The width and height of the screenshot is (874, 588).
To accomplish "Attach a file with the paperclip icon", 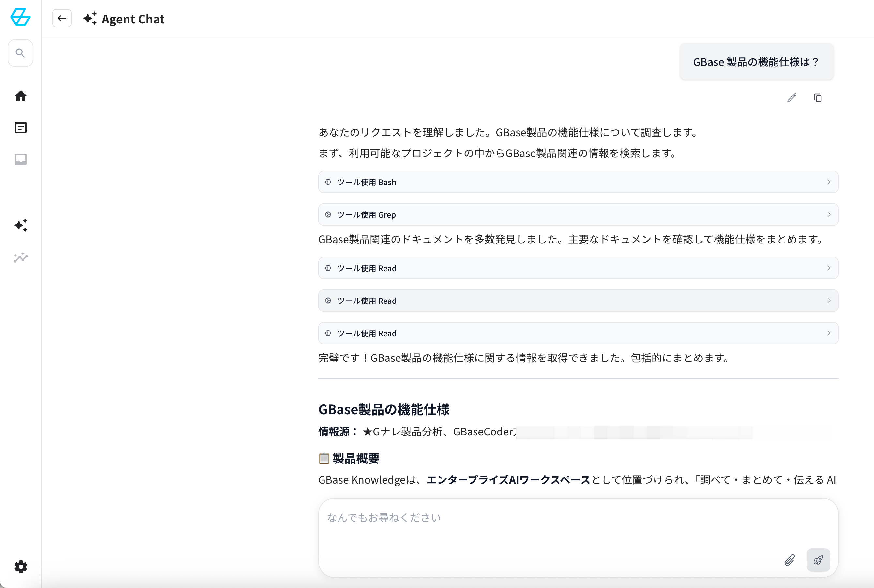I will 790,560.
